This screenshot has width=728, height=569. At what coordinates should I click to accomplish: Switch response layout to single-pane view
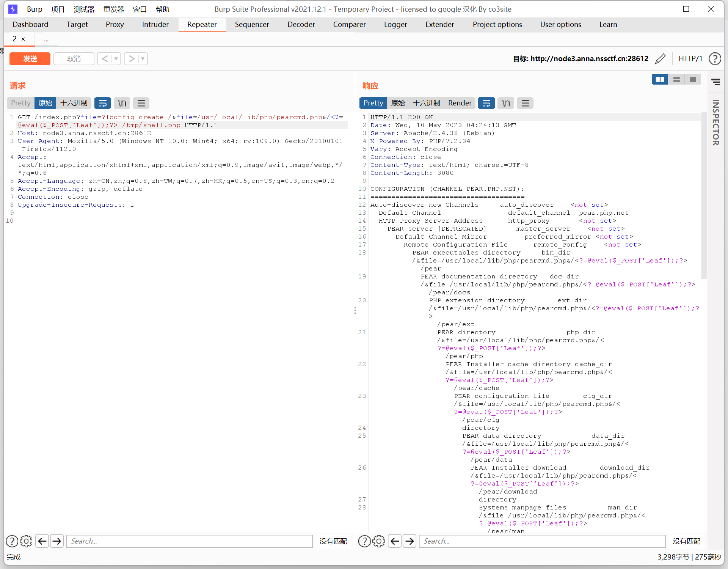click(693, 79)
